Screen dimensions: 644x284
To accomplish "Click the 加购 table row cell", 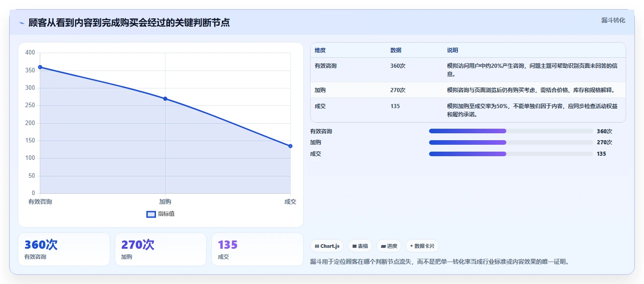I will (x=320, y=90).
